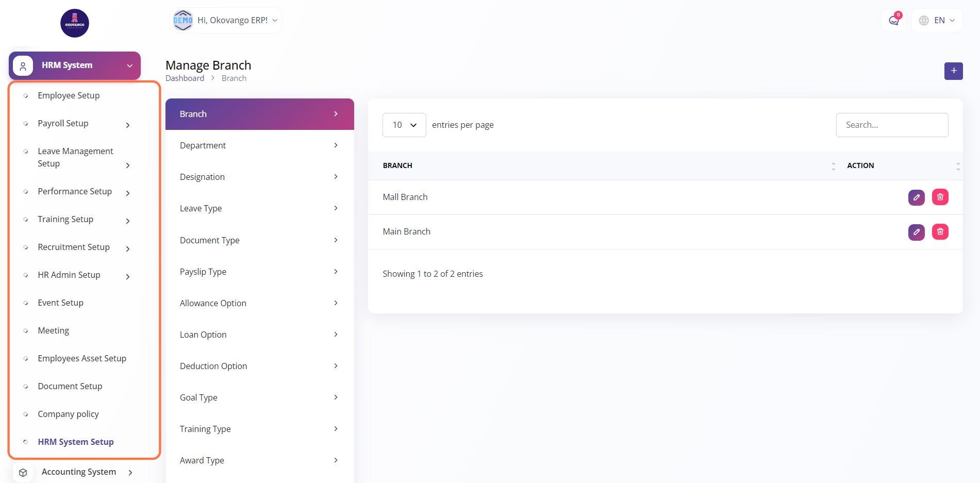Open Employee Setup in the sidebar
This screenshot has height=483, width=980.
click(x=69, y=96)
